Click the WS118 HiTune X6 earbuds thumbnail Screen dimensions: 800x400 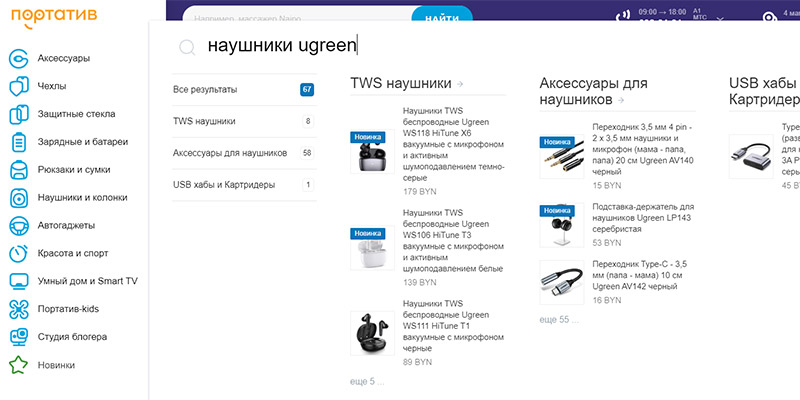[x=372, y=152]
